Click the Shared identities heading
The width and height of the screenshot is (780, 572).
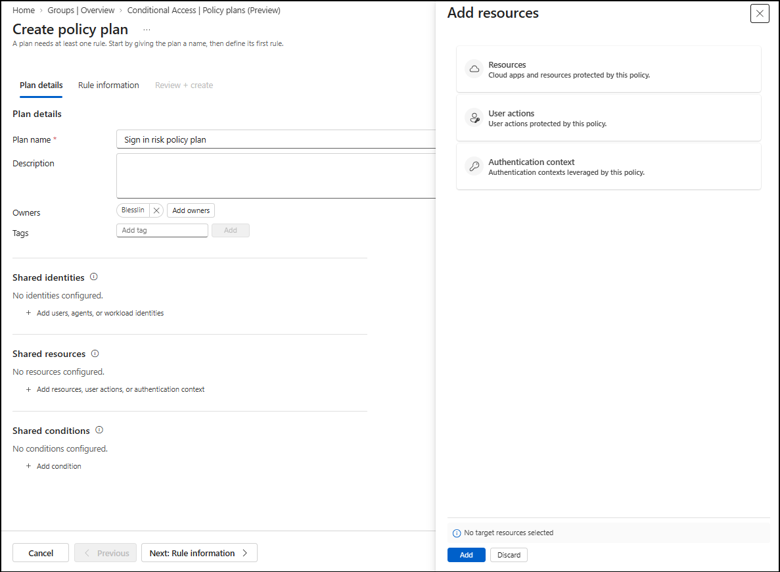point(48,278)
